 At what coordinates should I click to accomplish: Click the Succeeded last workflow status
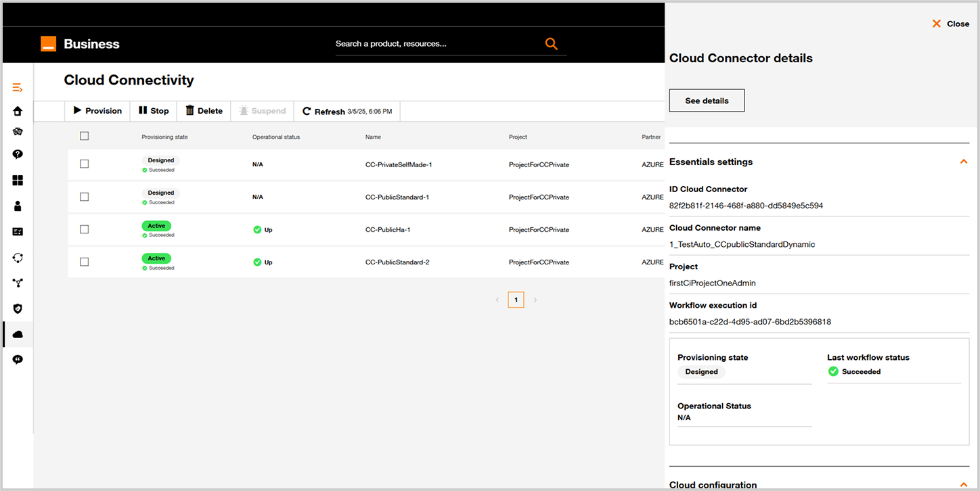tap(854, 372)
